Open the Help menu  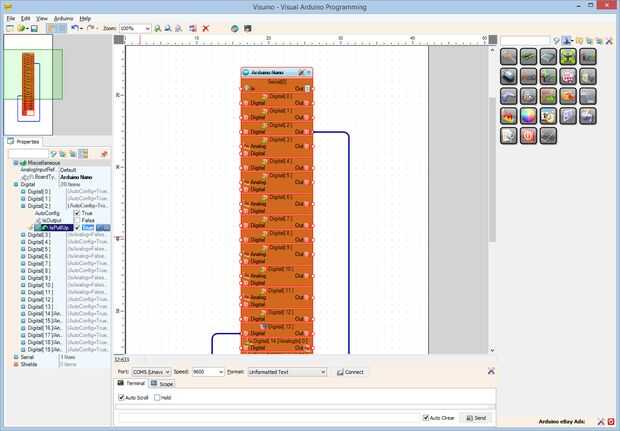[x=85, y=19]
